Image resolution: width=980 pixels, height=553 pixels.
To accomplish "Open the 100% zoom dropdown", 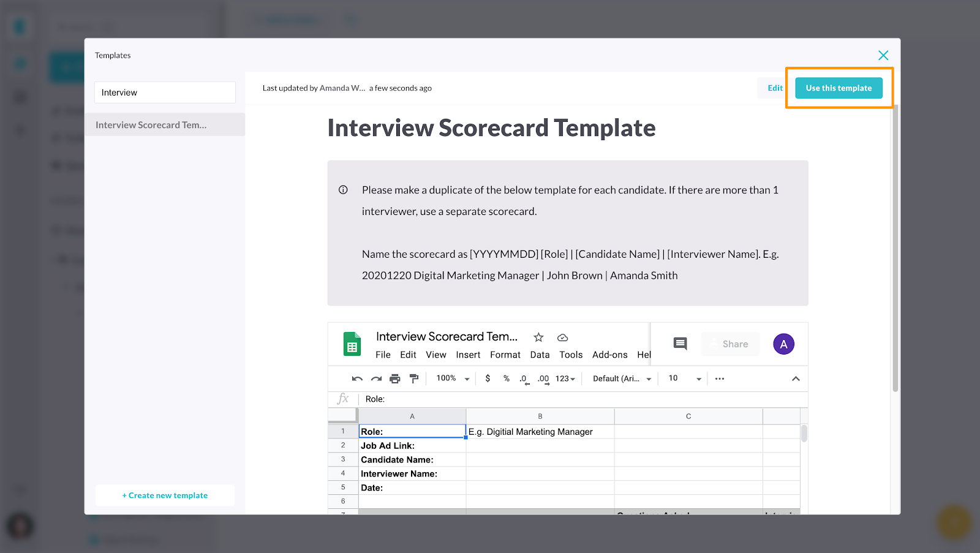I will tap(451, 378).
